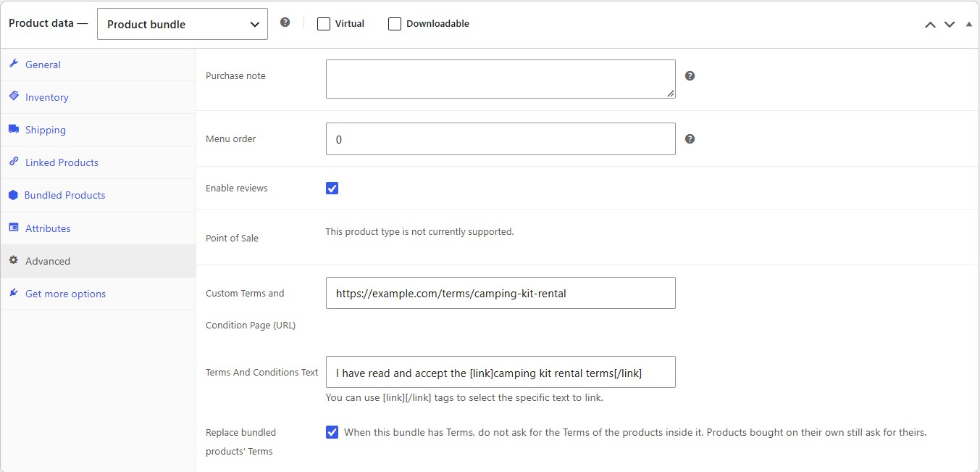980x472 pixels.
Task: Move Product data panel down
Action: [x=950, y=24]
